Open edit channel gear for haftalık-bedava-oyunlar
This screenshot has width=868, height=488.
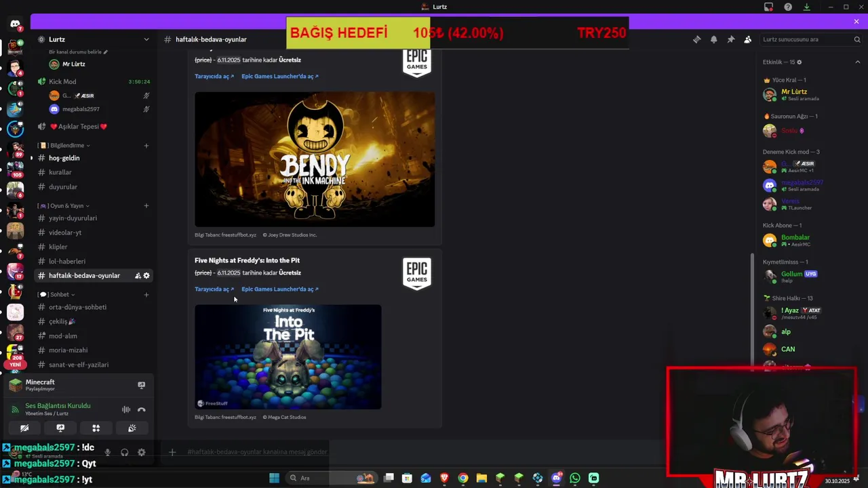tap(146, 276)
